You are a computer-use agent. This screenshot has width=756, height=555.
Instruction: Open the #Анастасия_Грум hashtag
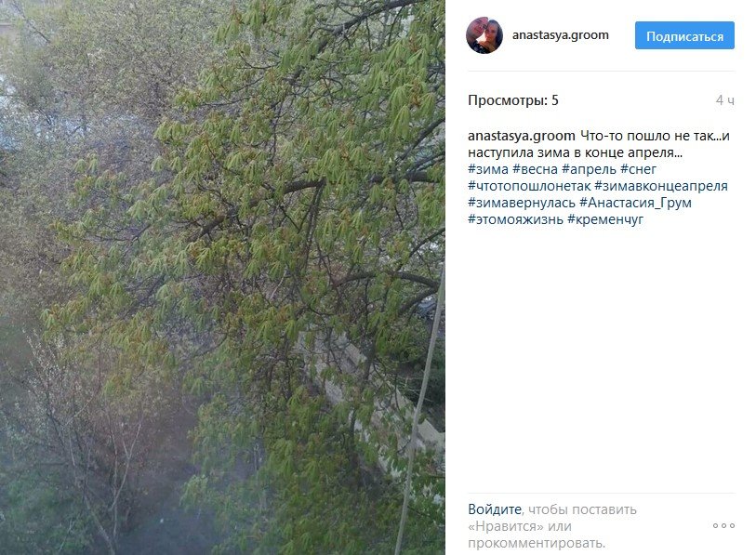point(635,203)
